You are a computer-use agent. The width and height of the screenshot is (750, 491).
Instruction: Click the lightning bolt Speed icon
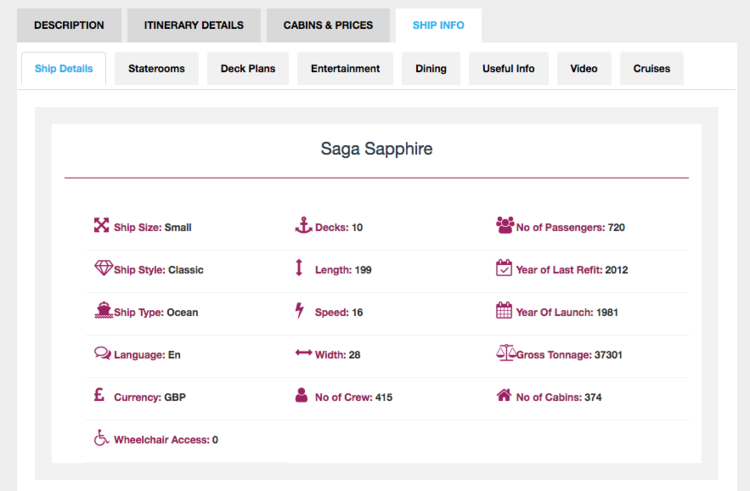(299, 310)
